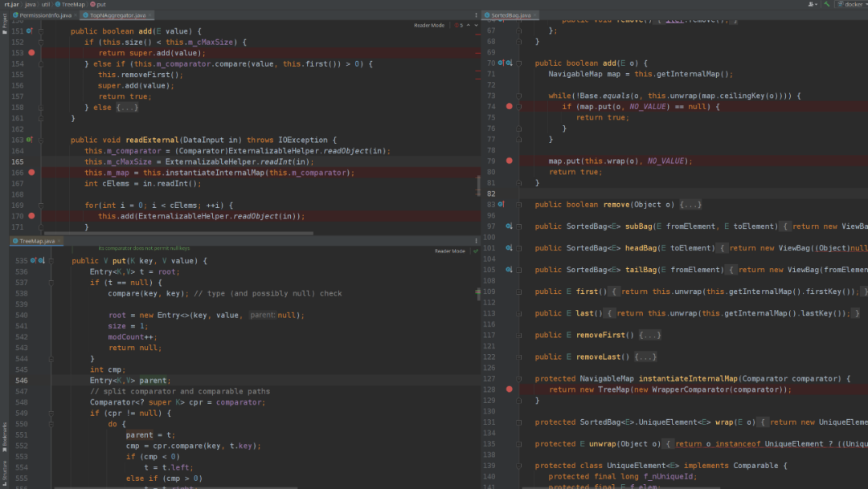The height and width of the screenshot is (489, 868).
Task: Click the error count indicator showing 5
Action: point(459,26)
